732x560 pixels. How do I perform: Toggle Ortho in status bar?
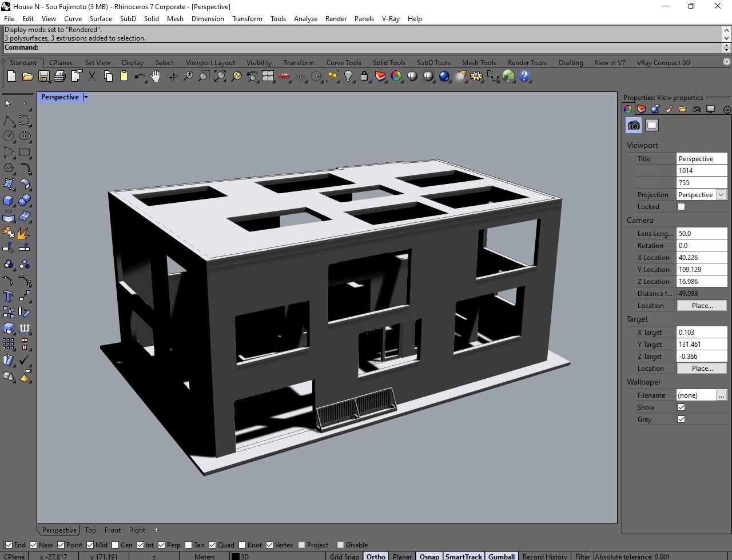point(376,557)
